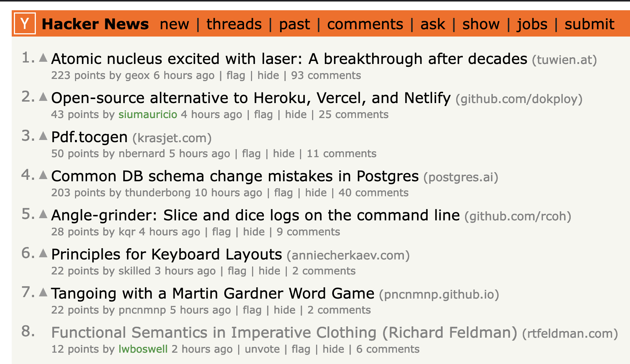Hide the Angle-grinder story
Image resolution: width=630 pixels, height=364 pixels.
[x=254, y=232]
